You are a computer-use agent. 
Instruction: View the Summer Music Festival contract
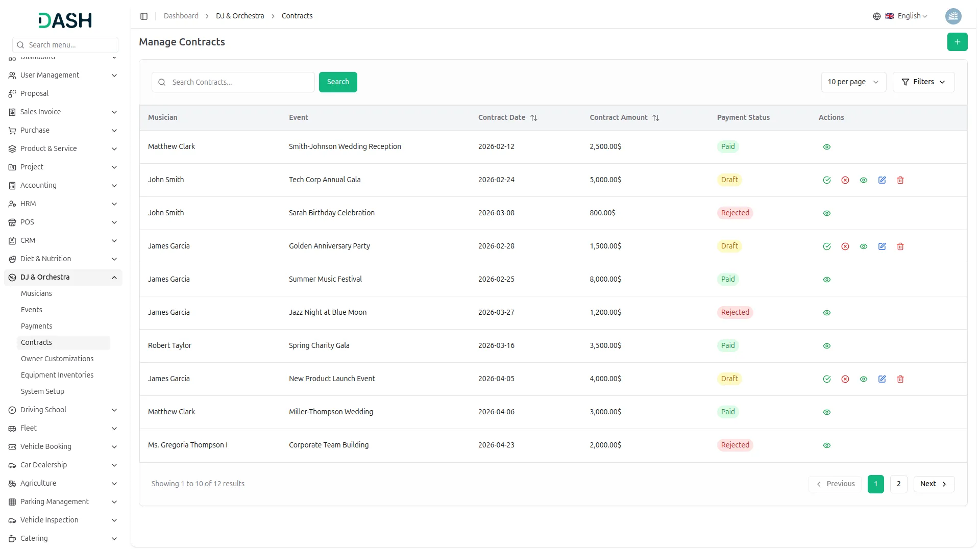tap(827, 280)
